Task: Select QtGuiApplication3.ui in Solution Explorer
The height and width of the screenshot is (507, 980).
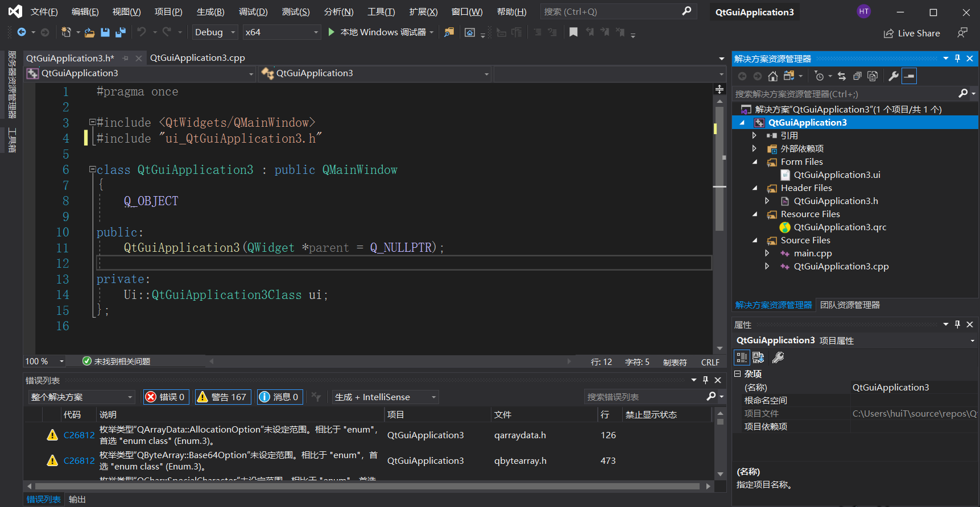Action: (837, 175)
